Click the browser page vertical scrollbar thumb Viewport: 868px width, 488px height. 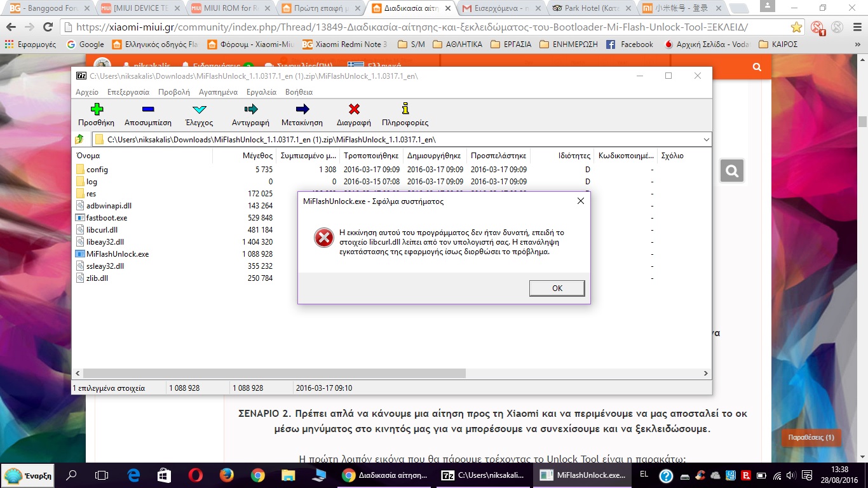coord(862,122)
